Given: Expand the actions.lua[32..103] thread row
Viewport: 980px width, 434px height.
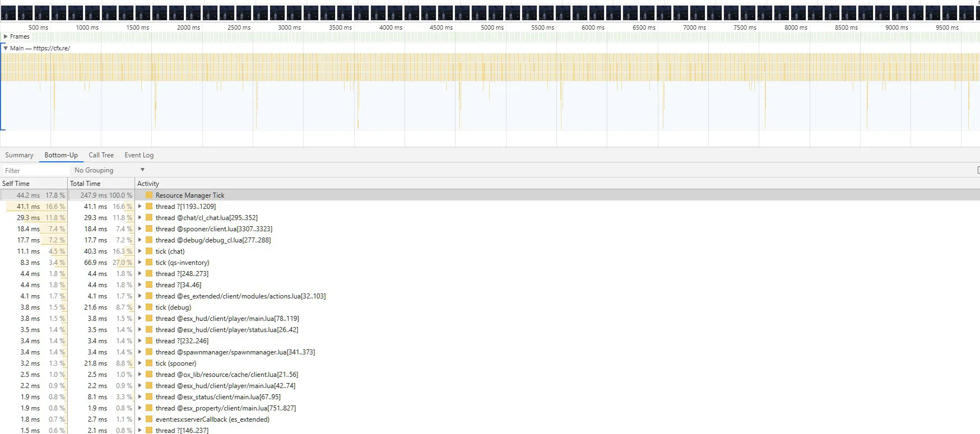Looking at the screenshot, I should tap(140, 296).
